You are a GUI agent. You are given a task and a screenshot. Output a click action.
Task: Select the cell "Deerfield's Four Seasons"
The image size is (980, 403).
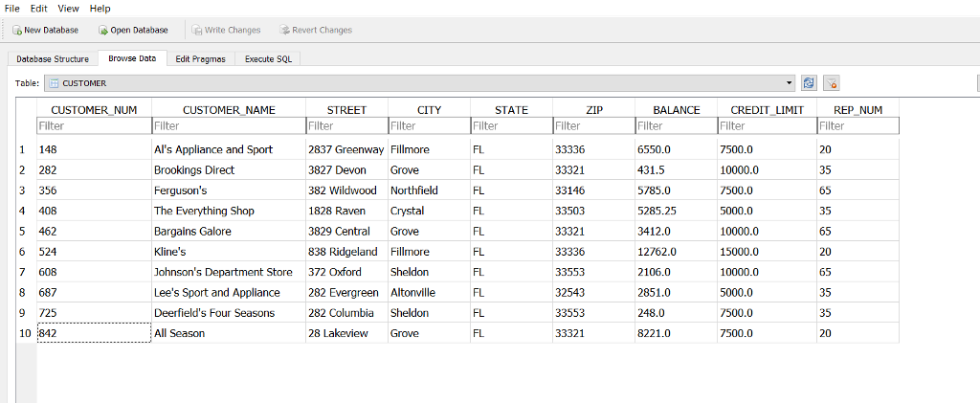(x=229, y=312)
